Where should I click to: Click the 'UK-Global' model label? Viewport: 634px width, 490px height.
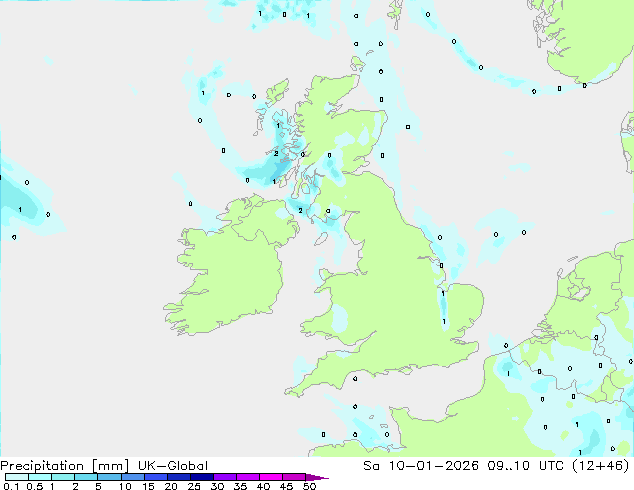point(173,466)
